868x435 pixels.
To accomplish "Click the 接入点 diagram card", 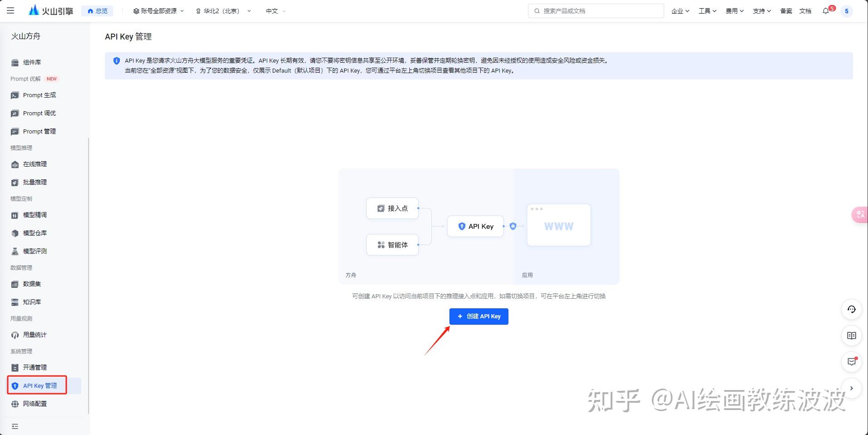I will (x=392, y=208).
